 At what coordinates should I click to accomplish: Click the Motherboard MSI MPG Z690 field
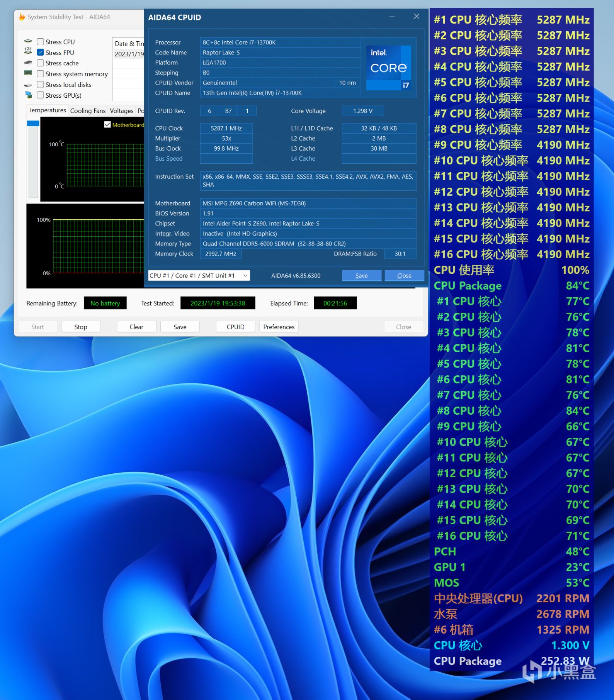click(x=308, y=203)
